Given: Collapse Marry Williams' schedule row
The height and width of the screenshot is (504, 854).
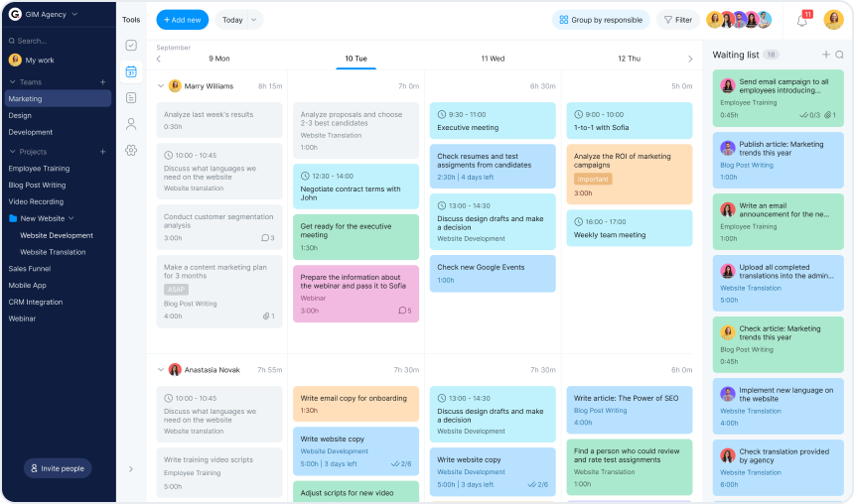Looking at the screenshot, I should 161,86.
